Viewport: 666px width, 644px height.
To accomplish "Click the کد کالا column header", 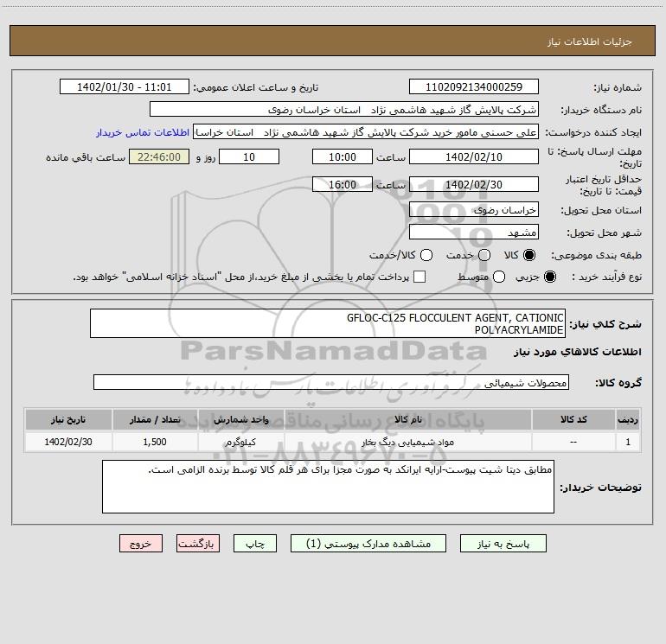I will point(573,419).
